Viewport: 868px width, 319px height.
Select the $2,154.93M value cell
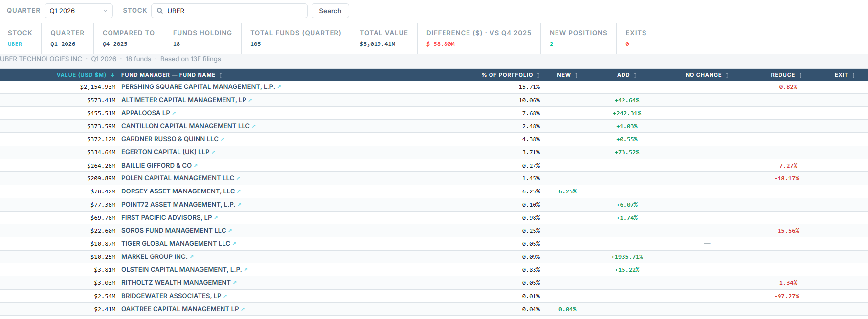click(98, 87)
